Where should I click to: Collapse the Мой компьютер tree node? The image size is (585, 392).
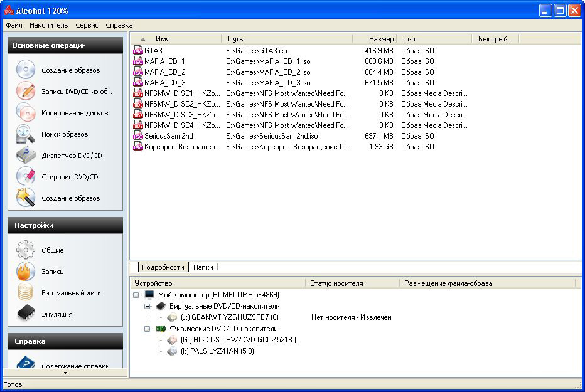[136, 295]
